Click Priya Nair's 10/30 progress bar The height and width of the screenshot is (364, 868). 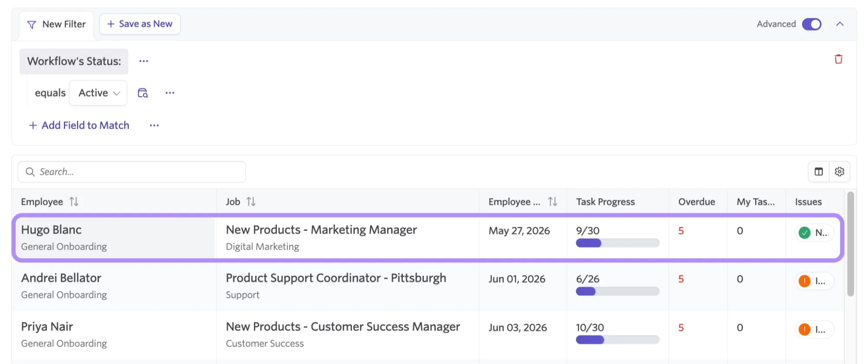[618, 340]
